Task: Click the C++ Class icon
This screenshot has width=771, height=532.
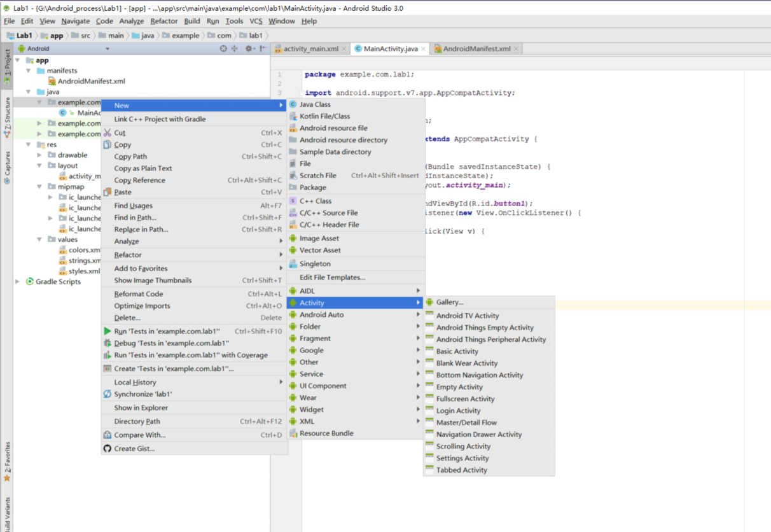Action: coord(293,201)
